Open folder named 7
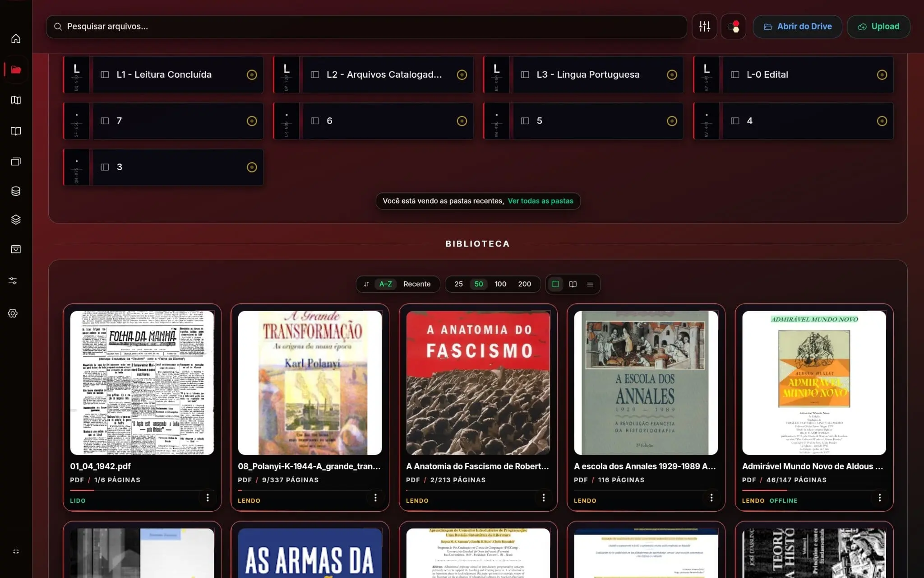 pyautogui.click(x=163, y=121)
